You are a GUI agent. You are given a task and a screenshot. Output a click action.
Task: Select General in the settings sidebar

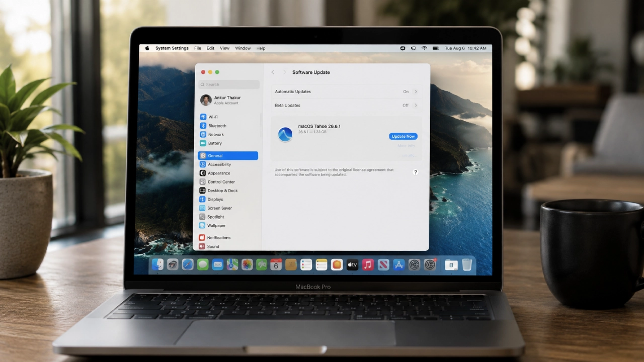click(x=228, y=156)
